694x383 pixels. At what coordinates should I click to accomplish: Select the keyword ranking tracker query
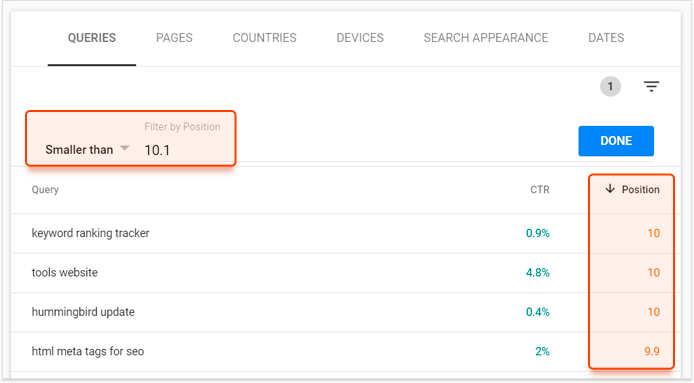pos(90,233)
